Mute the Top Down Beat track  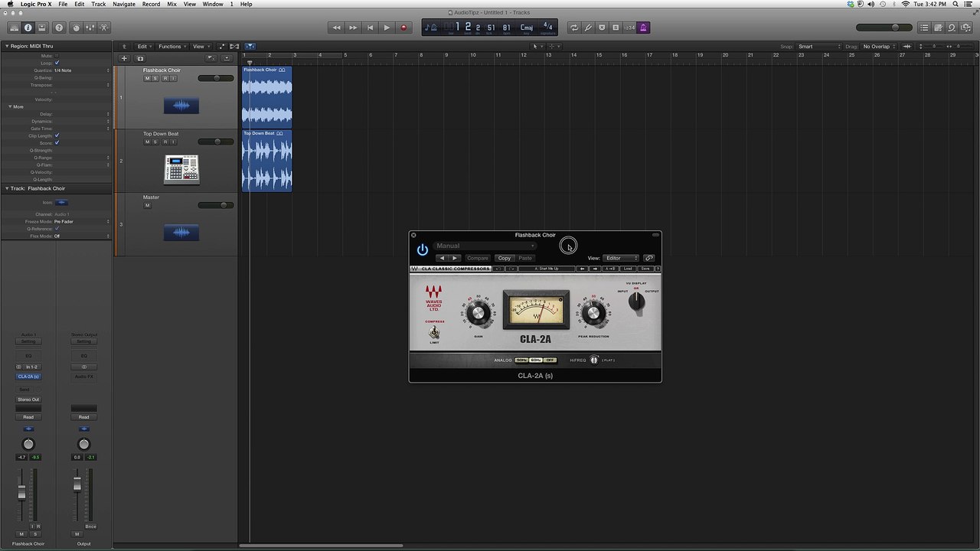coord(148,142)
